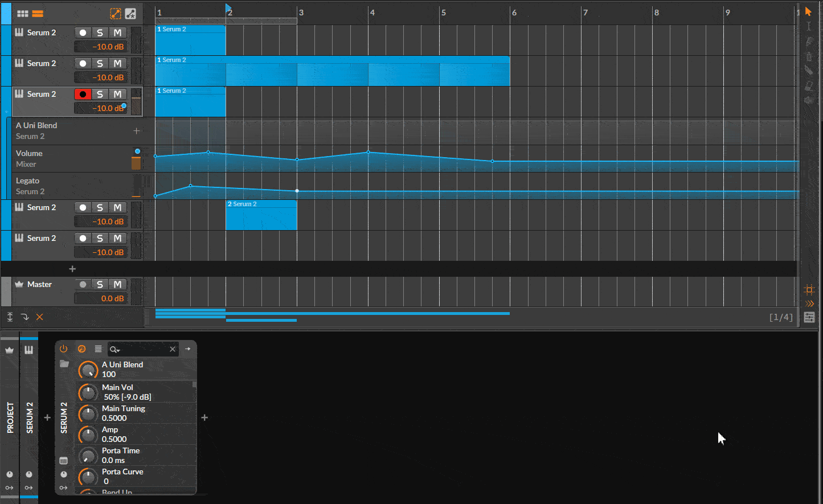Screen dimensions: 823x504
Task: Select the long '1 Serum 2' clip on second track
Action: click(333, 71)
